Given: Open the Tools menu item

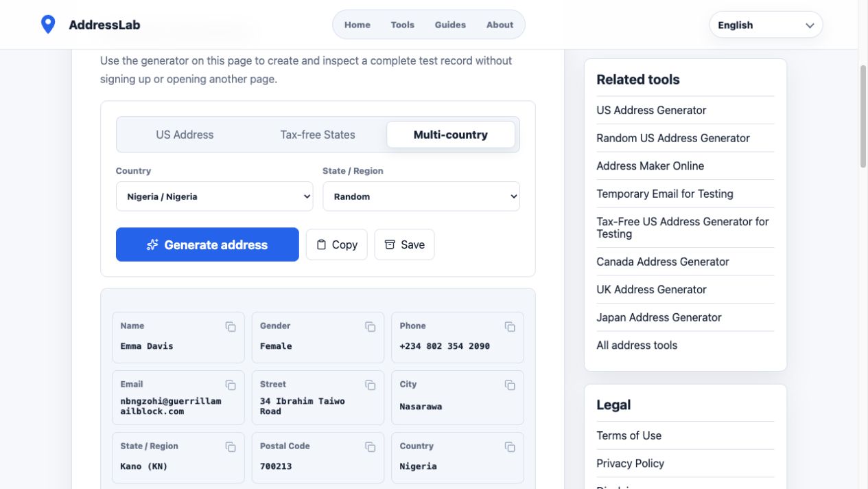Looking at the screenshot, I should 403,25.
